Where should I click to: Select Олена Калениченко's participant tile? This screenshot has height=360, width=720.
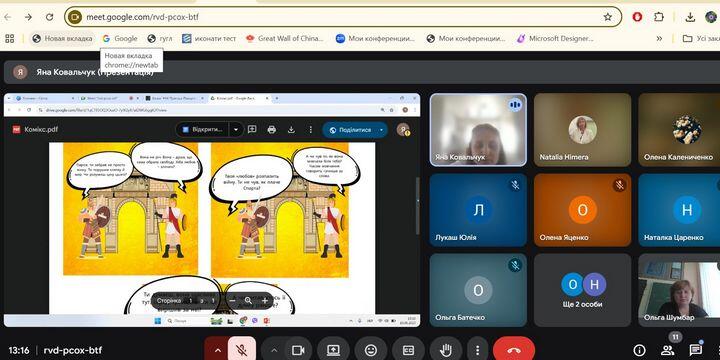tap(679, 129)
